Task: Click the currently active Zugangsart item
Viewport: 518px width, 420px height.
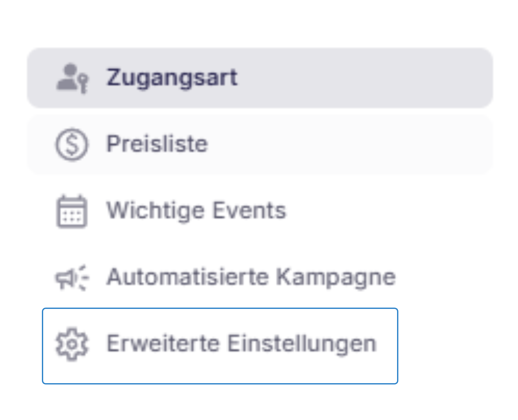Action: pos(171,78)
